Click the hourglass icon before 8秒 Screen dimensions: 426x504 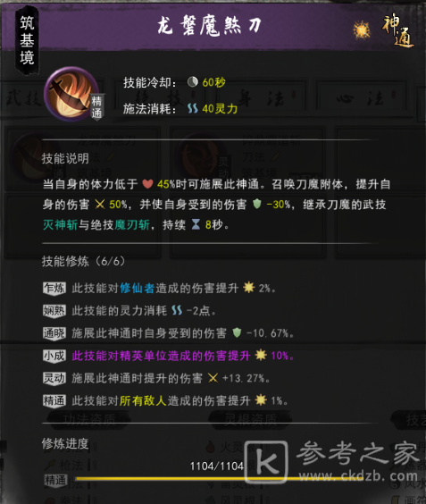[x=196, y=224]
